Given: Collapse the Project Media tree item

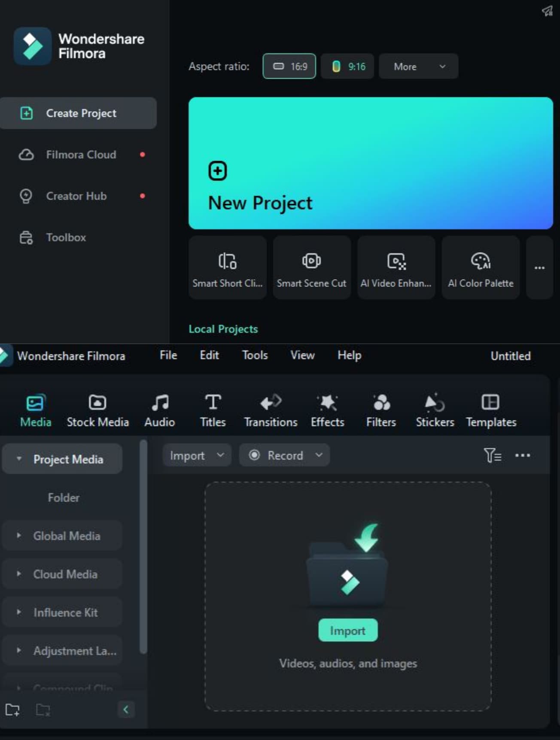Looking at the screenshot, I should [x=19, y=459].
